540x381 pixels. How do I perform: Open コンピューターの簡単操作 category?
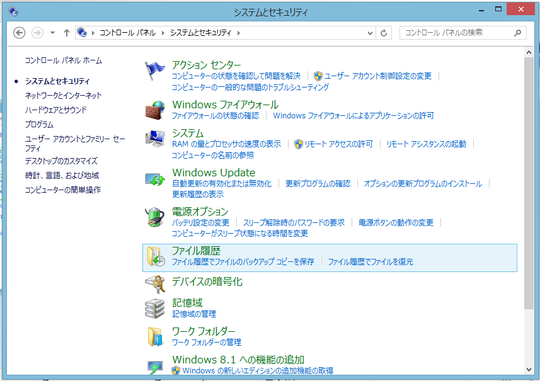click(x=63, y=190)
